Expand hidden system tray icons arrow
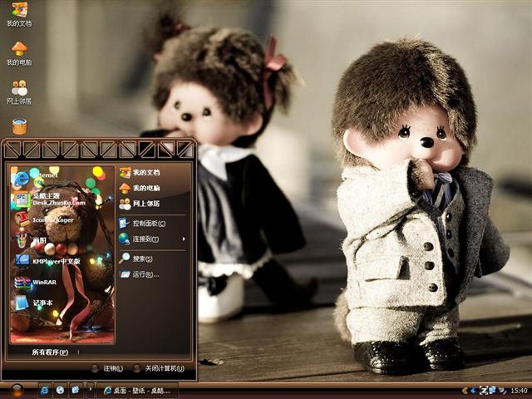 tap(465, 390)
